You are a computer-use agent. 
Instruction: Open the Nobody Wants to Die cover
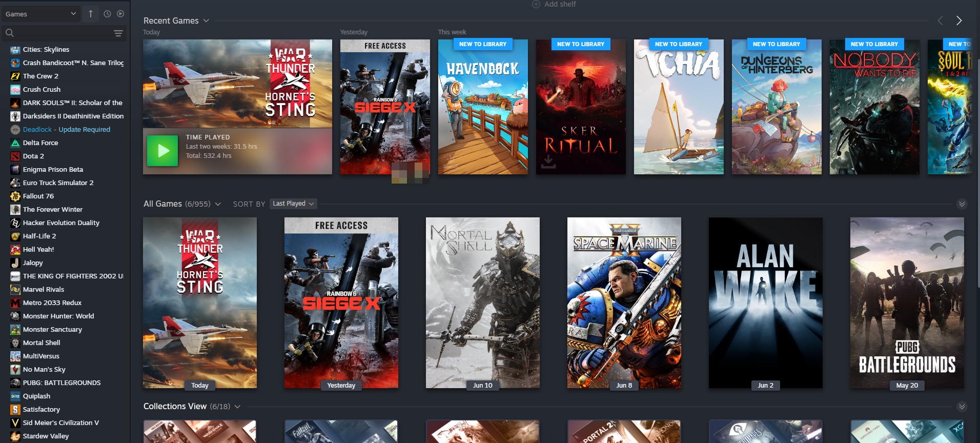pyautogui.click(x=874, y=107)
